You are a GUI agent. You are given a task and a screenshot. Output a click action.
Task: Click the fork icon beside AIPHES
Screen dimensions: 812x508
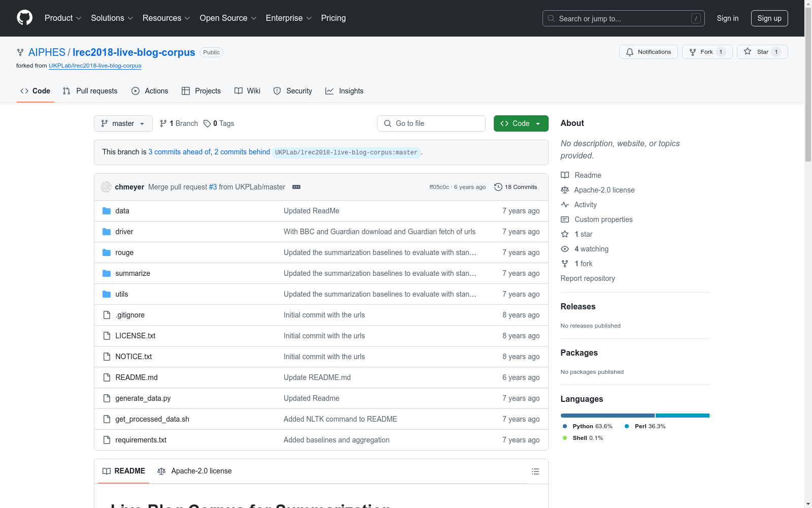[x=20, y=52]
